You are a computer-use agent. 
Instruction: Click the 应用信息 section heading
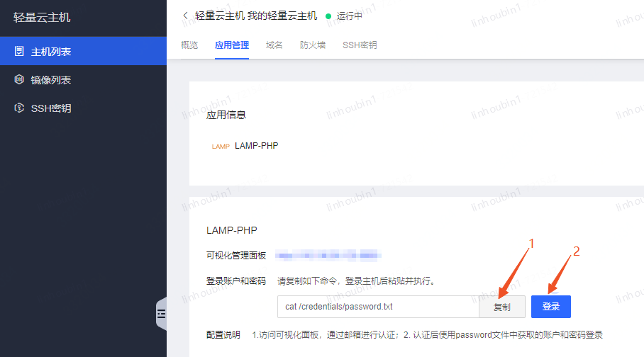tap(226, 115)
